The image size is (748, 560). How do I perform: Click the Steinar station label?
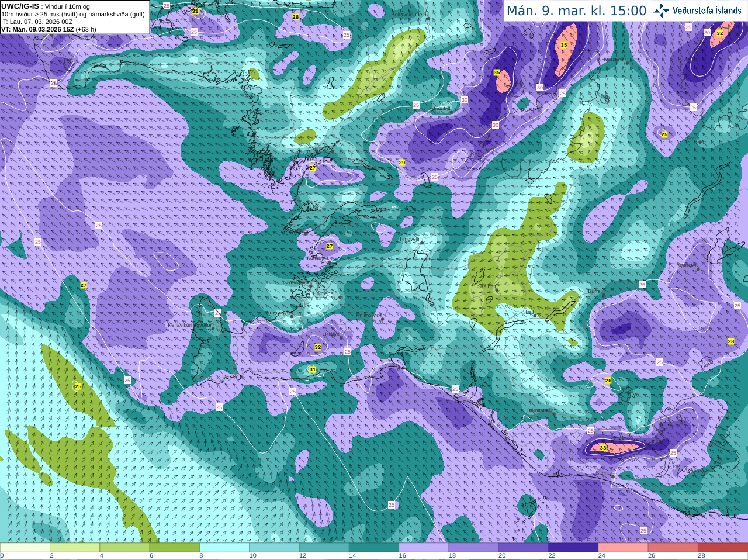tap(604, 473)
